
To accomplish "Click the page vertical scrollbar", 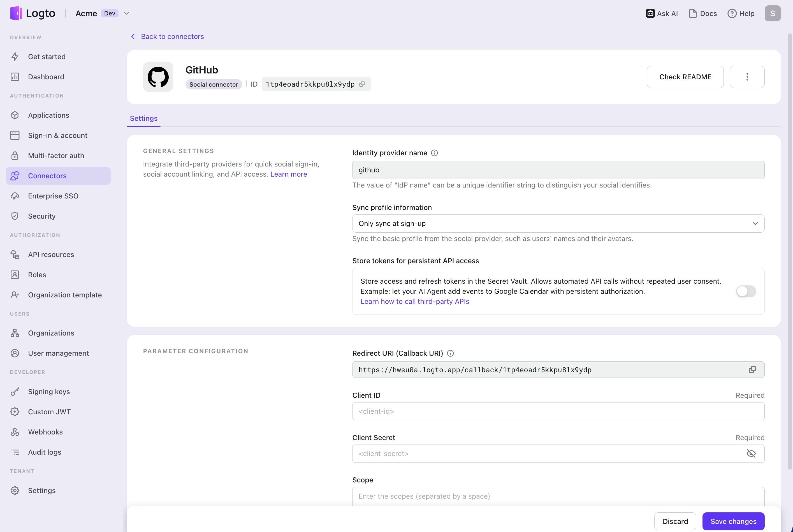I will 790,251.
